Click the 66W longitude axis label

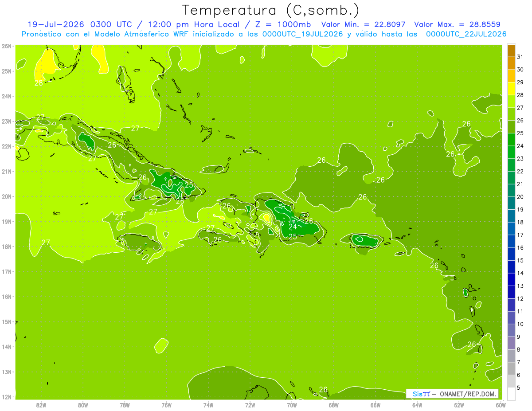click(x=376, y=405)
